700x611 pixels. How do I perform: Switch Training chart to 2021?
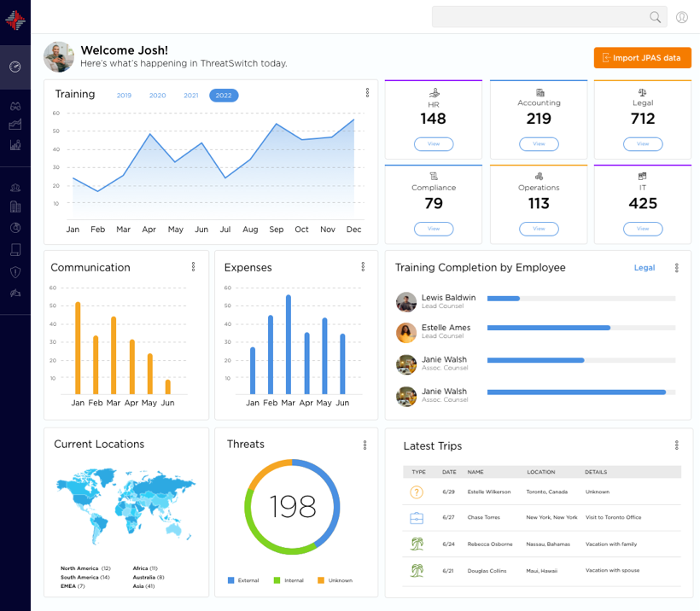point(191,96)
